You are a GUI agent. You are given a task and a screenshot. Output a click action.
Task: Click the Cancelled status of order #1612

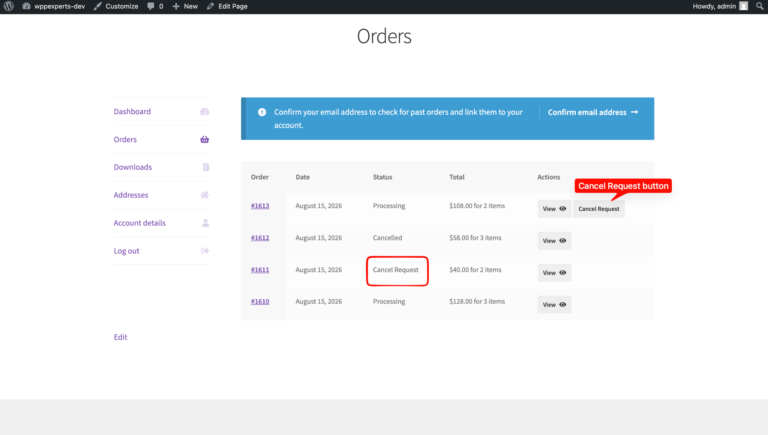click(x=387, y=238)
